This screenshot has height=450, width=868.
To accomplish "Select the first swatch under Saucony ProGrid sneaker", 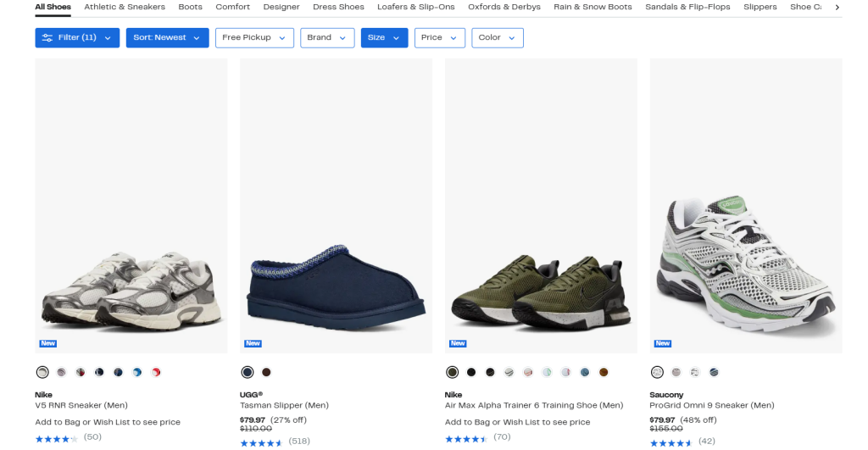I will tap(657, 372).
